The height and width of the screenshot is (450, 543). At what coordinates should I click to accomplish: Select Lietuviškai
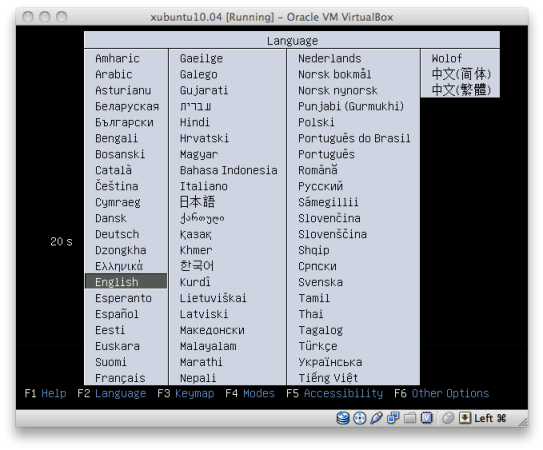click(x=213, y=298)
